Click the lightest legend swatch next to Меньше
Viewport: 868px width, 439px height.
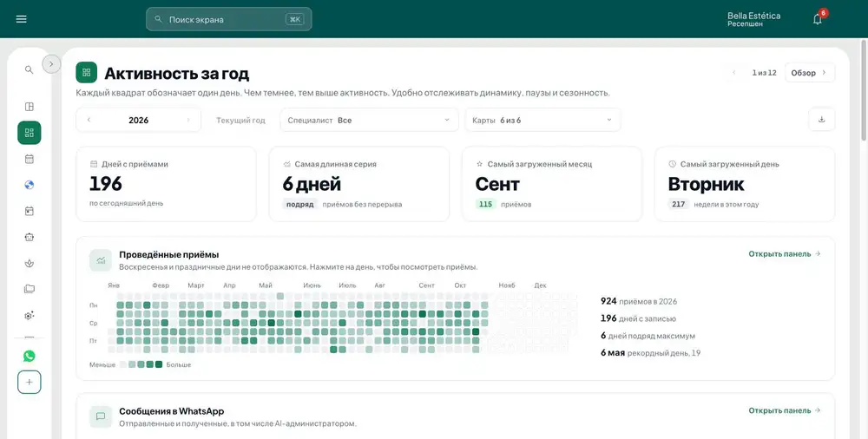tap(123, 364)
